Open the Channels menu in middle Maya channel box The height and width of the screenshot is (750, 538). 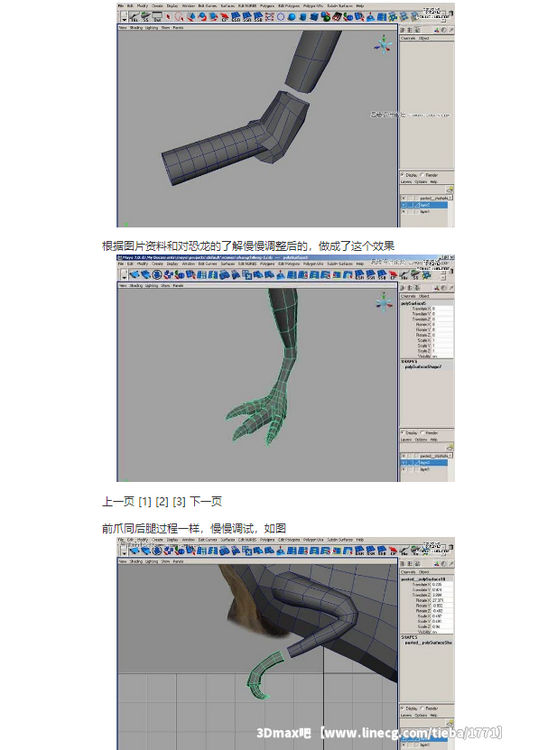408,296
